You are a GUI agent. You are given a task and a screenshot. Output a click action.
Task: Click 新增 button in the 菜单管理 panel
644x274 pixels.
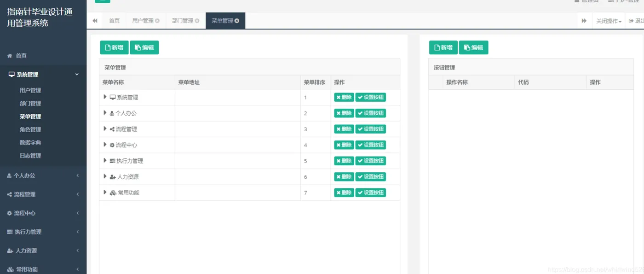tap(114, 47)
